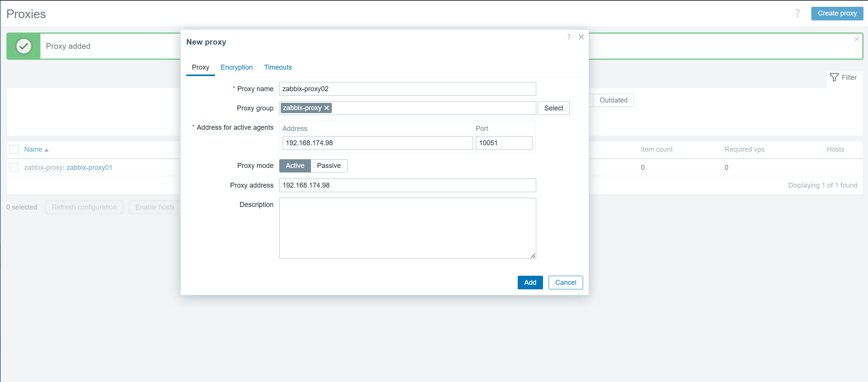Set Proxy mode to Active
868x382 pixels.
[295, 166]
